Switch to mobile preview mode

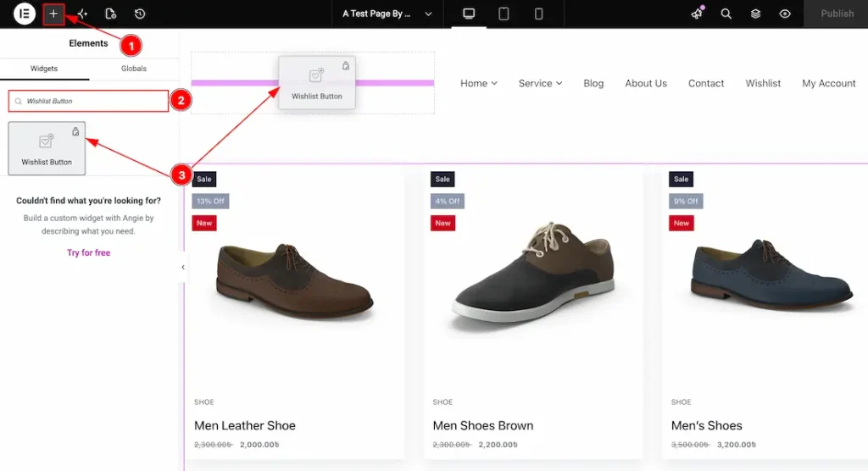[x=538, y=14]
